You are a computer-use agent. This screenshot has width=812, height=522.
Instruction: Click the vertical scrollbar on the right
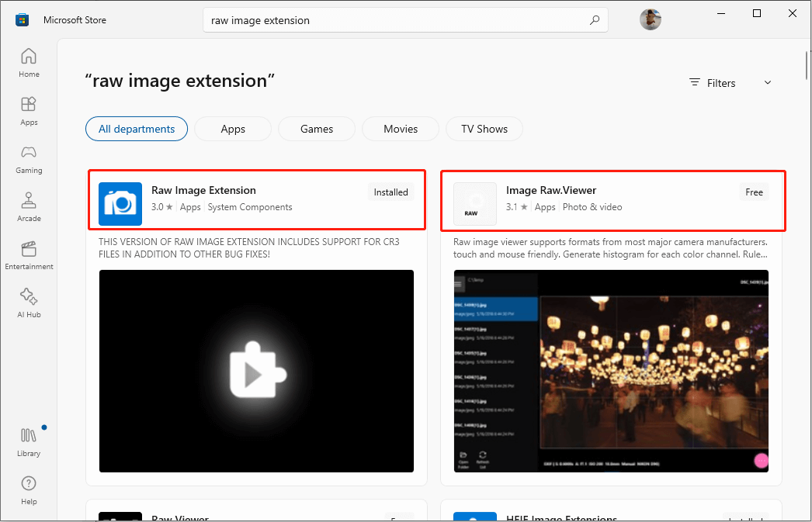pos(807,66)
